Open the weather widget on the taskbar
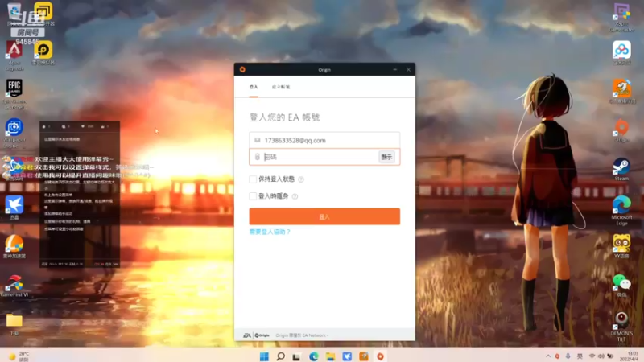644x362 pixels. [19, 356]
